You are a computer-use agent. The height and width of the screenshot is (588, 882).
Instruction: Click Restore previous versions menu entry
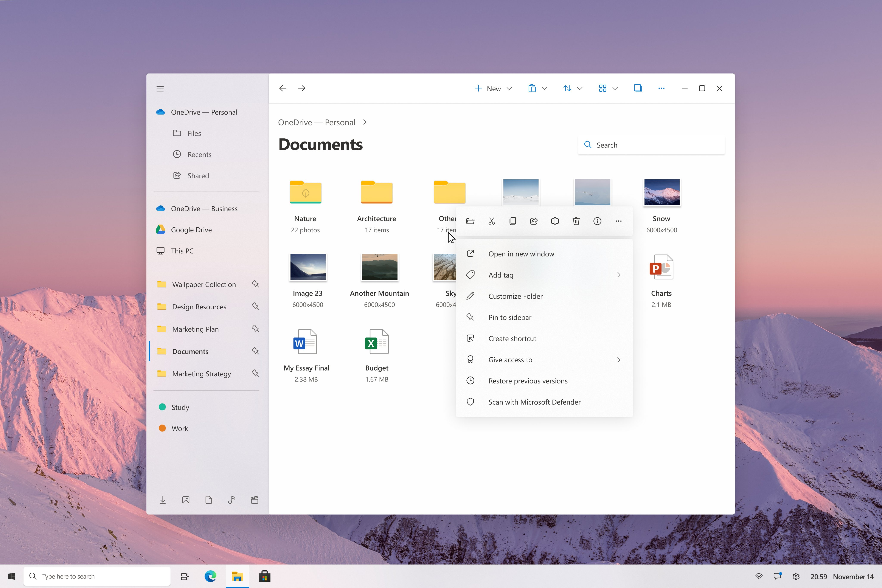528,381
